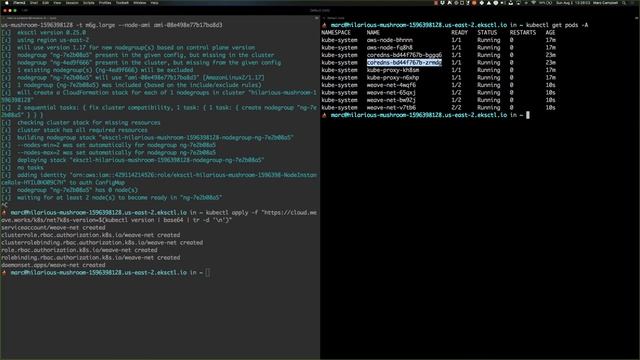Open the Apple menu

pyautogui.click(x=7, y=2)
